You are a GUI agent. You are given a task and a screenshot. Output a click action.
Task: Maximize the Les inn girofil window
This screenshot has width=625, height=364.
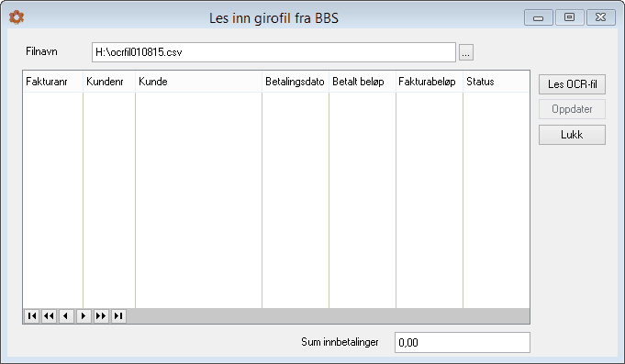570,17
